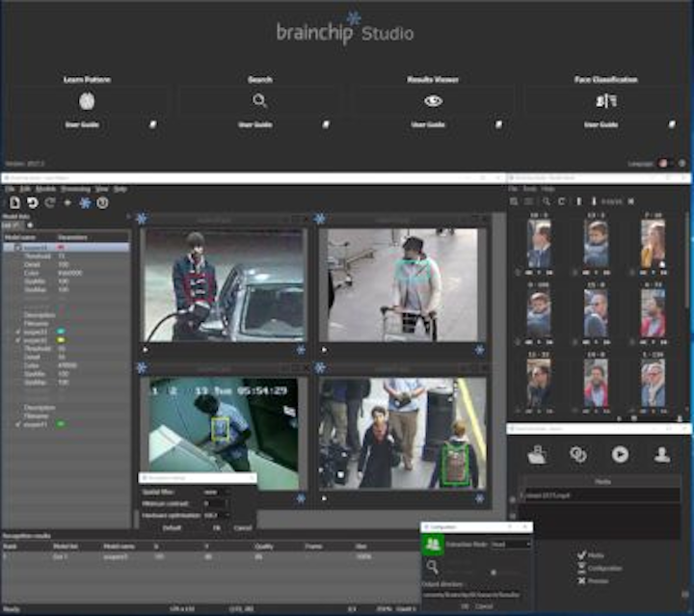
Task: Toggle the checkmark of the cyan suspect model
Action: coord(18,332)
